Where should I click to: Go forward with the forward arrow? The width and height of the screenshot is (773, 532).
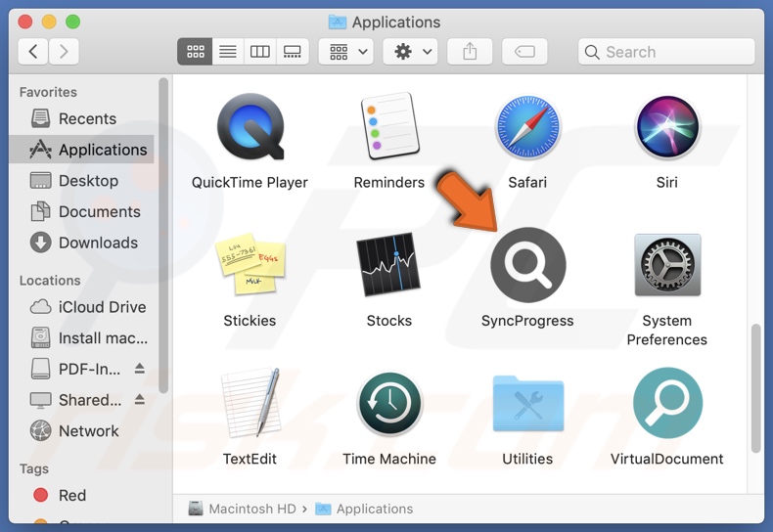(x=64, y=51)
